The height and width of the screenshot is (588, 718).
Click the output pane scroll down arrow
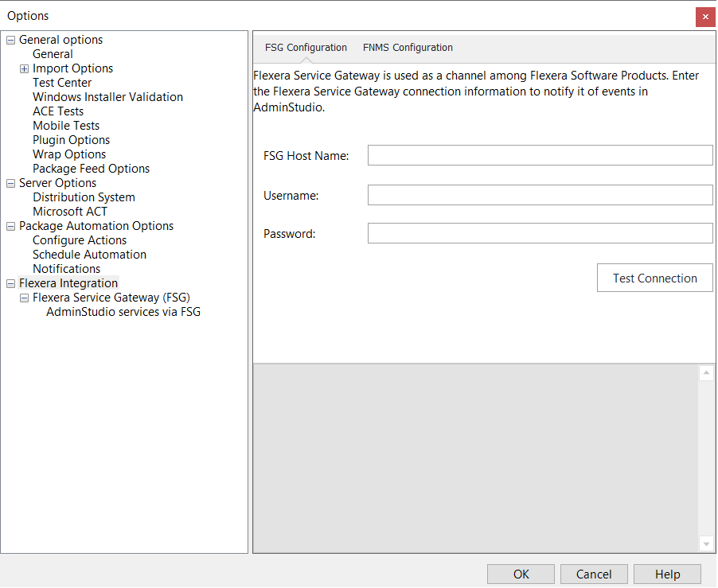[x=706, y=543]
